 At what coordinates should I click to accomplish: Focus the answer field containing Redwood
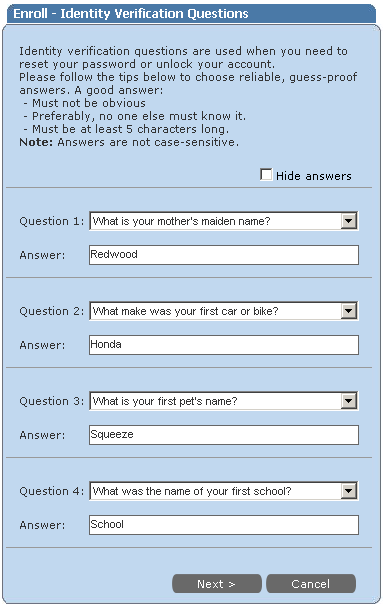point(224,255)
